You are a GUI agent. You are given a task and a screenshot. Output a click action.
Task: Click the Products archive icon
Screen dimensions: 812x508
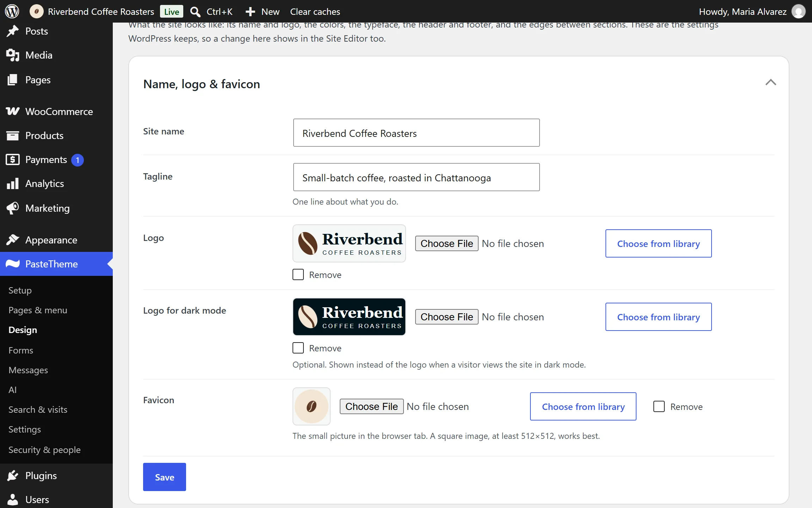click(13, 135)
